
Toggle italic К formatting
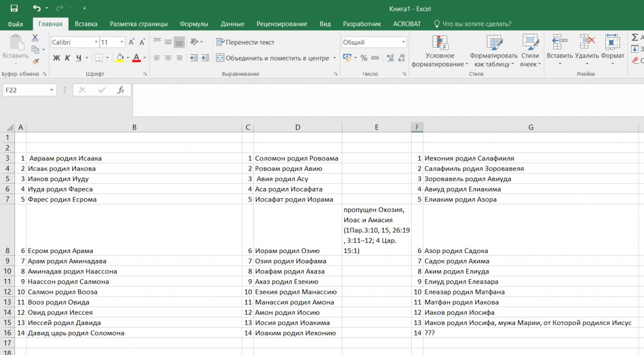pos(68,58)
